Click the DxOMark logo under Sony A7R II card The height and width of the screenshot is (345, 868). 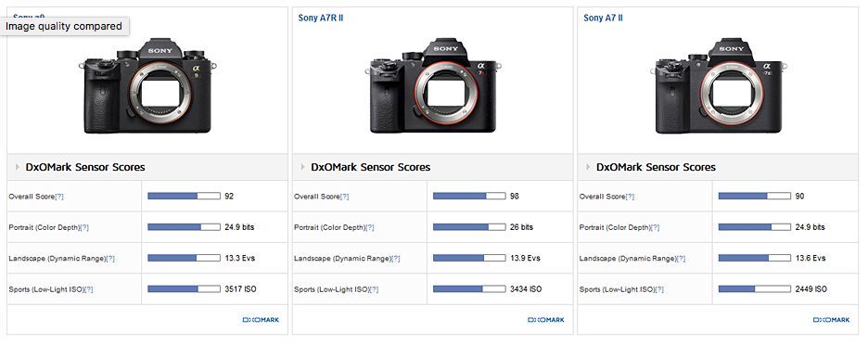[546, 320]
